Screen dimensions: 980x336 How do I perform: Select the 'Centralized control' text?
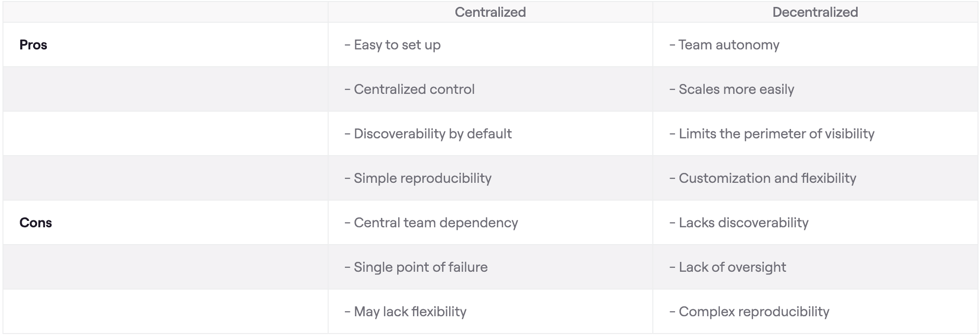(414, 89)
